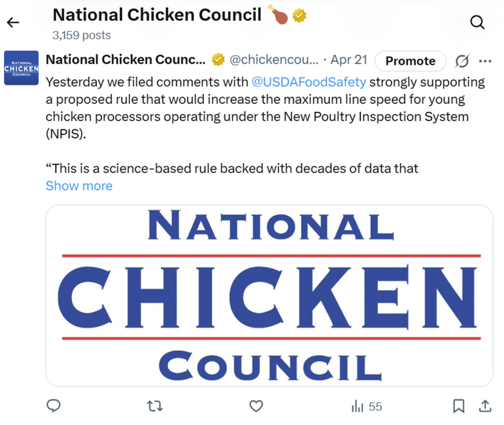Expand tweet text with Show more

tap(79, 186)
